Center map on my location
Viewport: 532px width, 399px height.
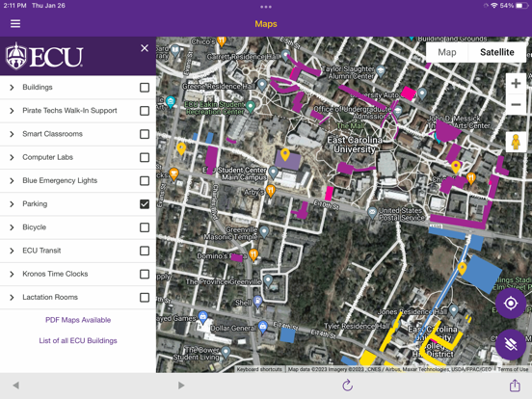[510, 303]
